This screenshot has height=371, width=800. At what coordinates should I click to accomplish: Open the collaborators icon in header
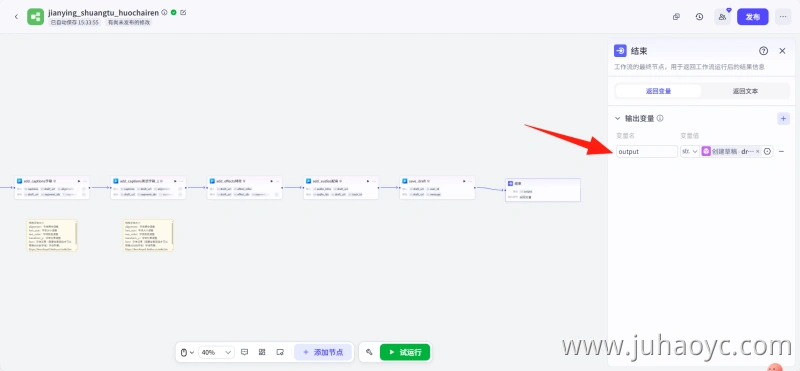(x=722, y=17)
